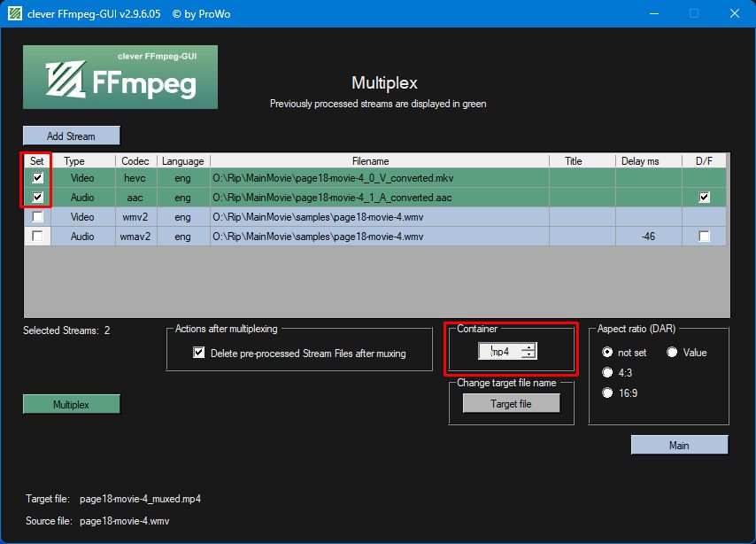Click the Add Stream button
Viewport: 756px width, 544px height.
[x=72, y=136]
